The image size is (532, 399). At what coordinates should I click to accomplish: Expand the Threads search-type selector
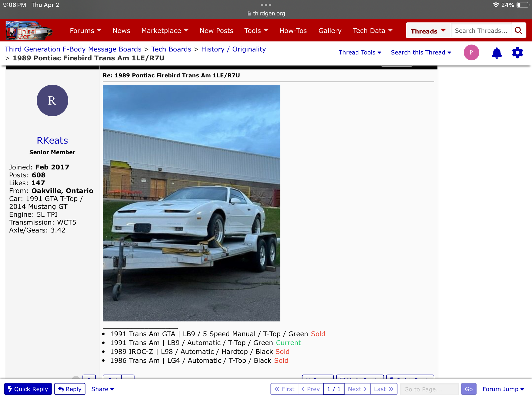428,31
